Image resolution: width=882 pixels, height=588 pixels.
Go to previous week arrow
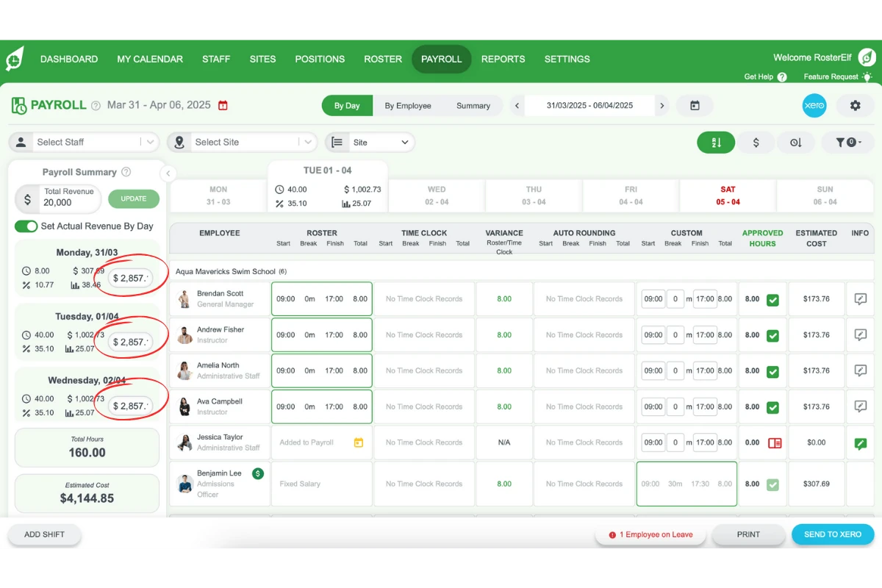tap(517, 106)
